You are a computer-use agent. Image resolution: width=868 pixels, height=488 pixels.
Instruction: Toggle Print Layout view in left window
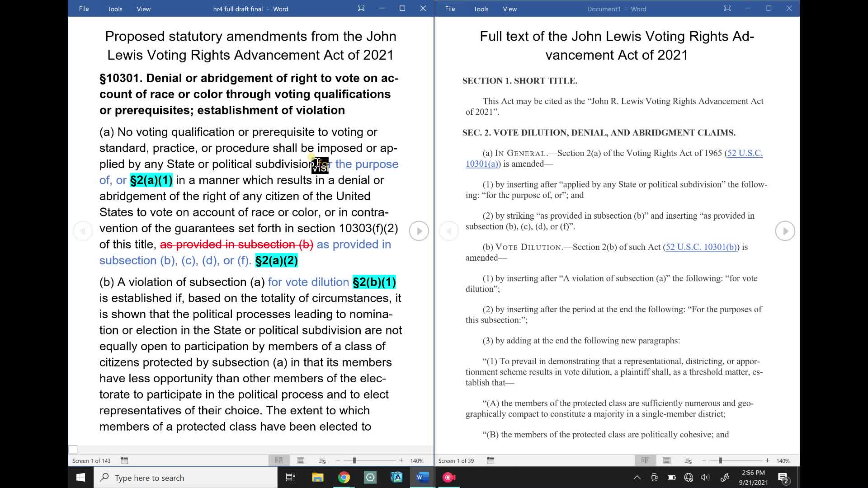tap(301, 460)
